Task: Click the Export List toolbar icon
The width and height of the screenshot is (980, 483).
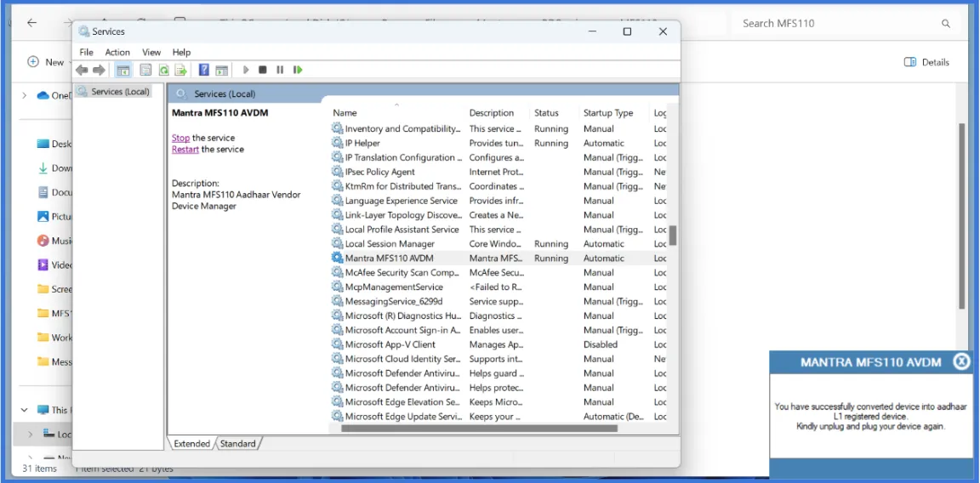Action: (x=181, y=70)
